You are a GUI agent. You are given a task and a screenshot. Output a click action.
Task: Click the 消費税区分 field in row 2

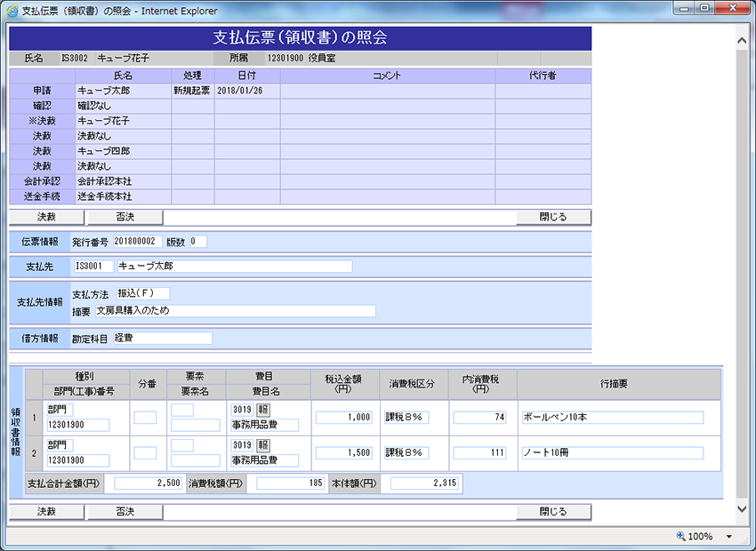(x=406, y=452)
